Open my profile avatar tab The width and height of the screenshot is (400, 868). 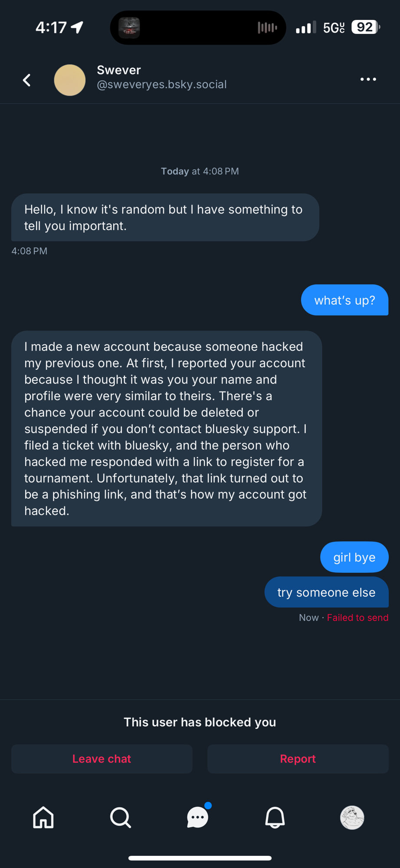click(x=352, y=818)
